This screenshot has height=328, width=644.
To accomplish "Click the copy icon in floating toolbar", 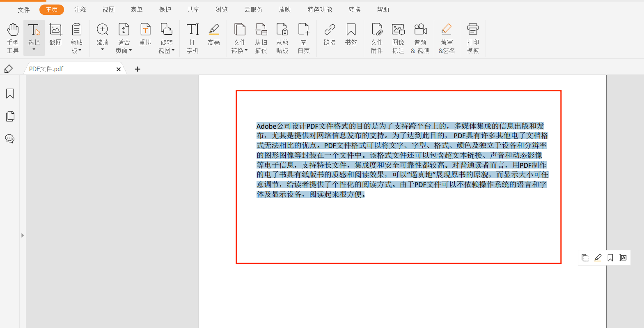I will [x=585, y=258].
